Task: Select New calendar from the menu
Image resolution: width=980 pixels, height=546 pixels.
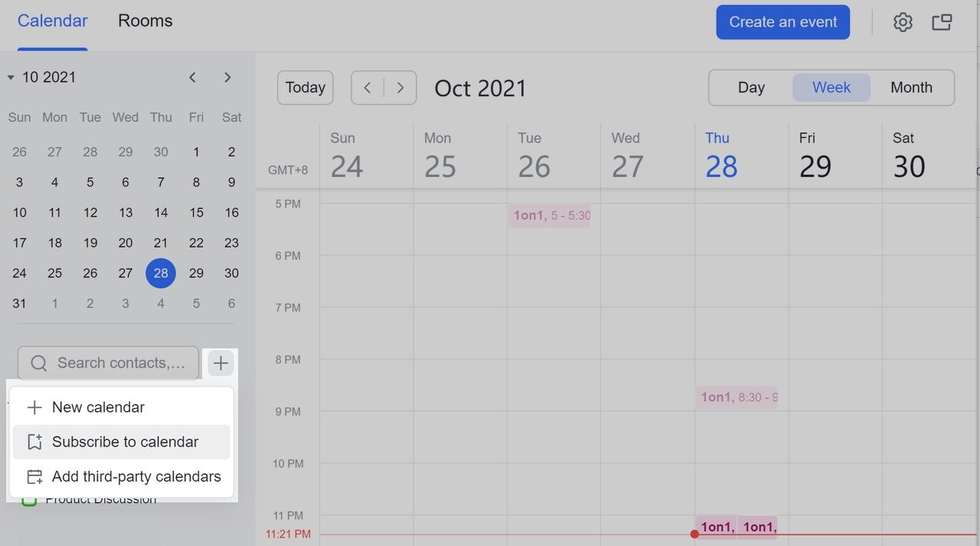Action: point(98,407)
